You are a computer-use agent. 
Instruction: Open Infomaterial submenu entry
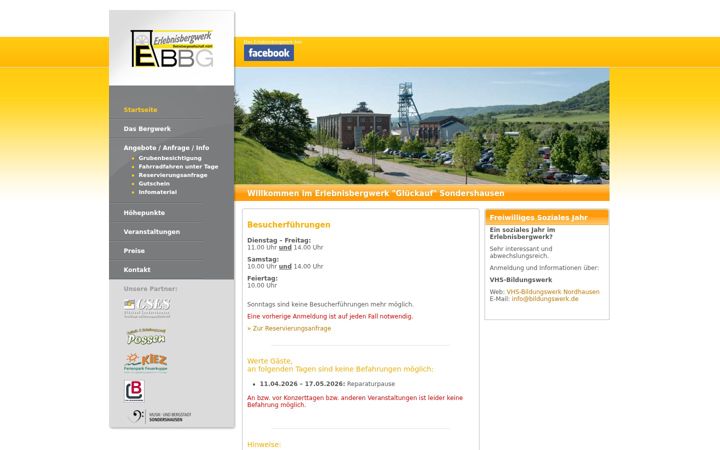pos(158,192)
